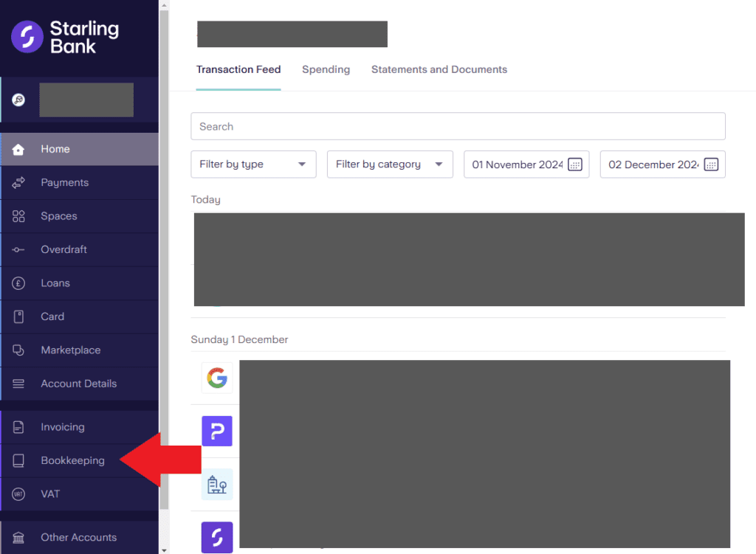Click the Starling Bank logo
Image resolution: width=756 pixels, height=554 pixels.
pyautogui.click(x=65, y=37)
